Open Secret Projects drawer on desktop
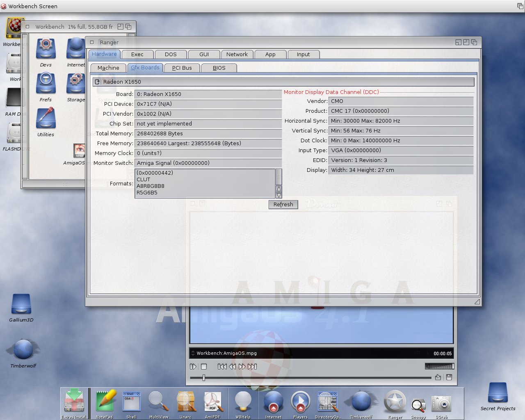Screen dimensions: 525x420 click(x=498, y=393)
